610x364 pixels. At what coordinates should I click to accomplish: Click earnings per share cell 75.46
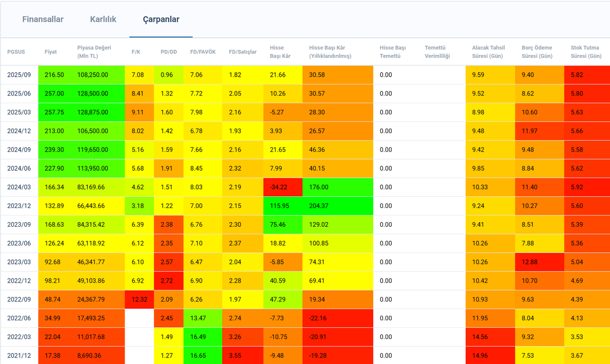click(283, 225)
